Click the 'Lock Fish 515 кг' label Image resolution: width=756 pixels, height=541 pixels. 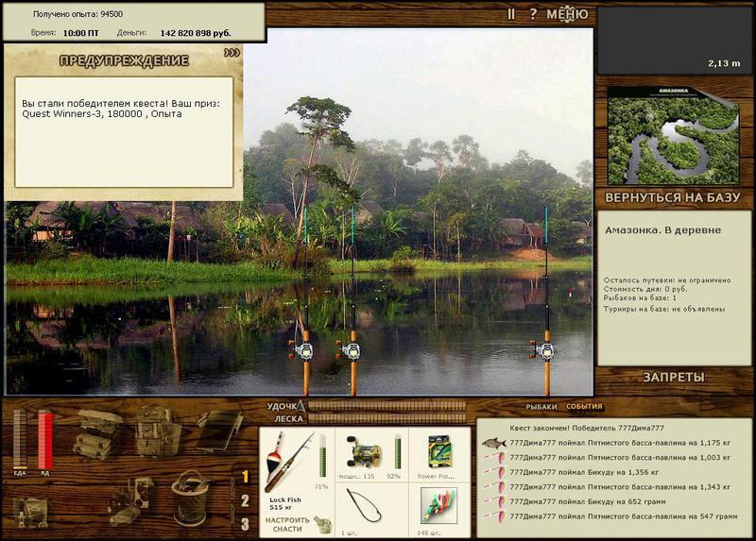(x=285, y=503)
